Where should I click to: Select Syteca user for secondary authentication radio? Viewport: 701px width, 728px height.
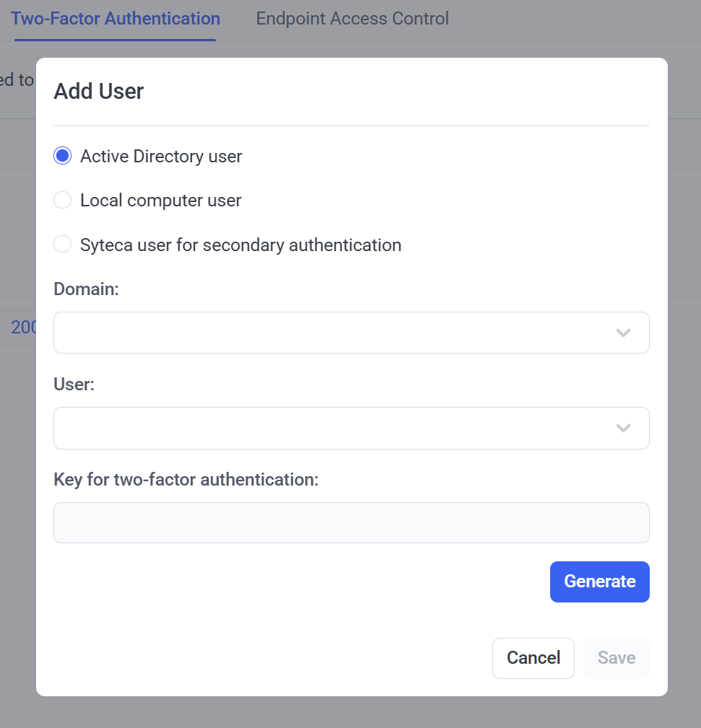[62, 244]
